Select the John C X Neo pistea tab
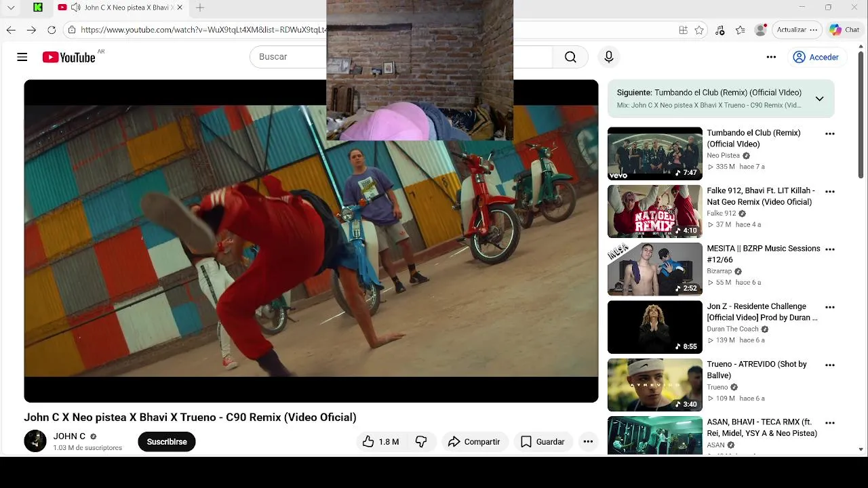 click(119, 7)
